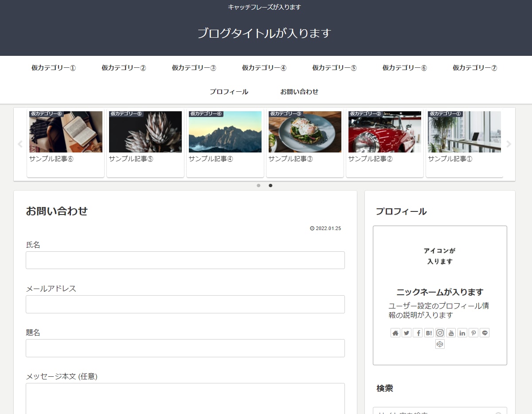Image resolution: width=532 pixels, height=414 pixels.
Task: Open the LinkedIn profile icon
Action: 462,333
